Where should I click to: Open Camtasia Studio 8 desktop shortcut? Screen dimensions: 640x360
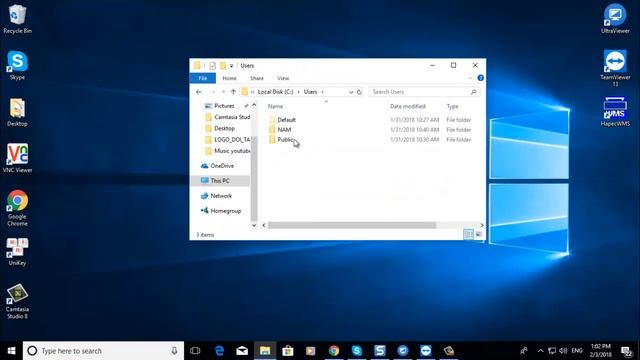(17, 301)
